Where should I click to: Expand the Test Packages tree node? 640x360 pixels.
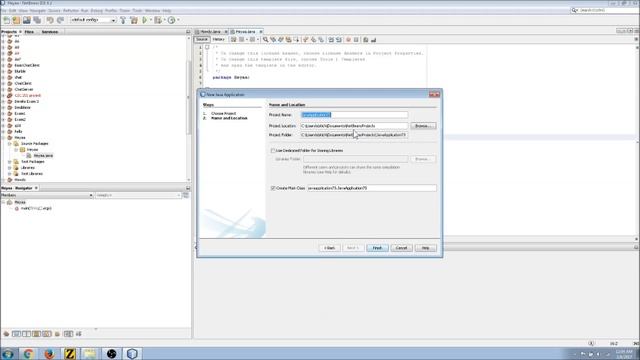click(10, 162)
